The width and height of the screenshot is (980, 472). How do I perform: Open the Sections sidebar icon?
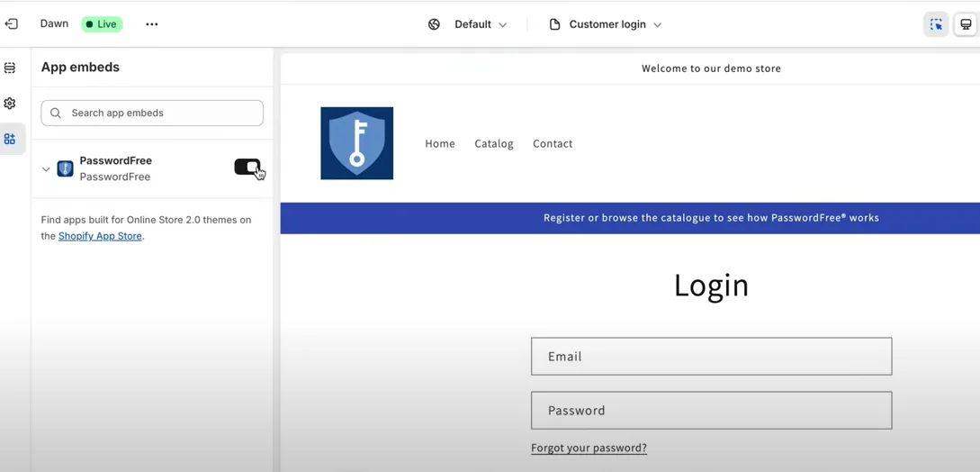[10, 68]
